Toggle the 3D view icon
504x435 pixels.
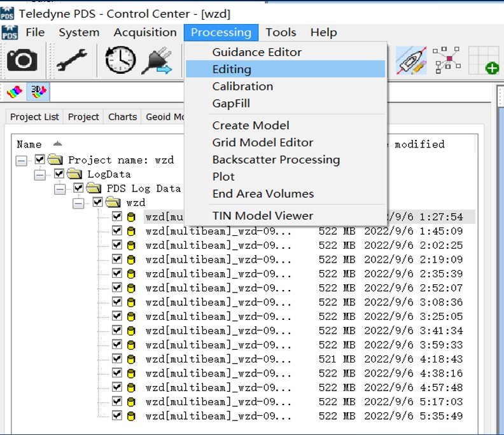coord(38,92)
